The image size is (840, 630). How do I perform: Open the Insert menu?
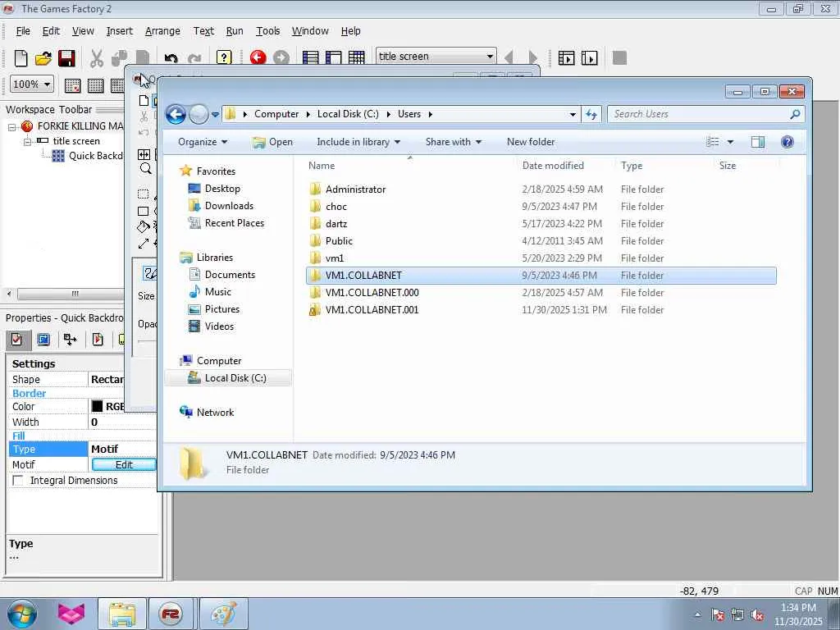pyautogui.click(x=120, y=31)
